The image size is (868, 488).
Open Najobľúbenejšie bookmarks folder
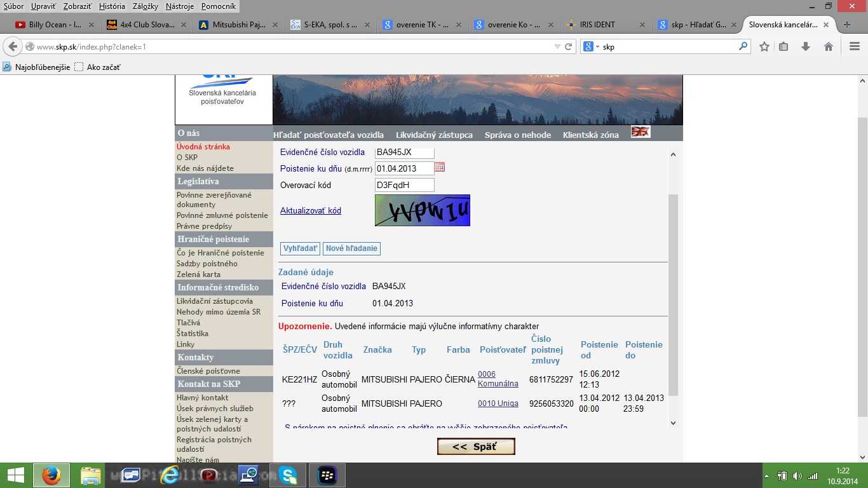click(x=37, y=67)
